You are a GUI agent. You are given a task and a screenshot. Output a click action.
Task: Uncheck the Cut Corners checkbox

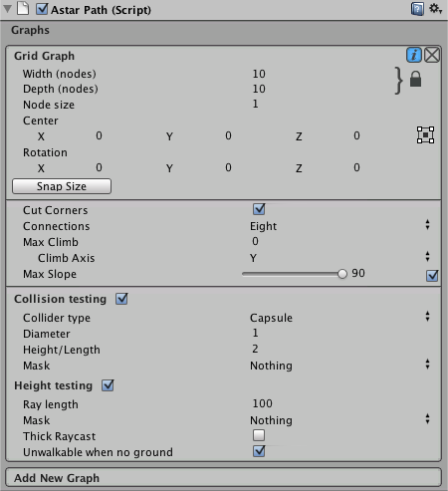[x=259, y=209]
